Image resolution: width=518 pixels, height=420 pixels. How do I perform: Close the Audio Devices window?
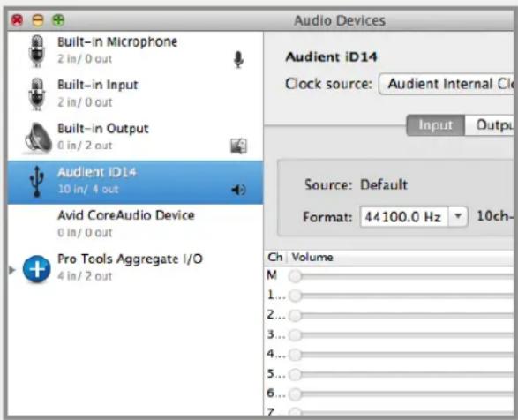pos(17,20)
